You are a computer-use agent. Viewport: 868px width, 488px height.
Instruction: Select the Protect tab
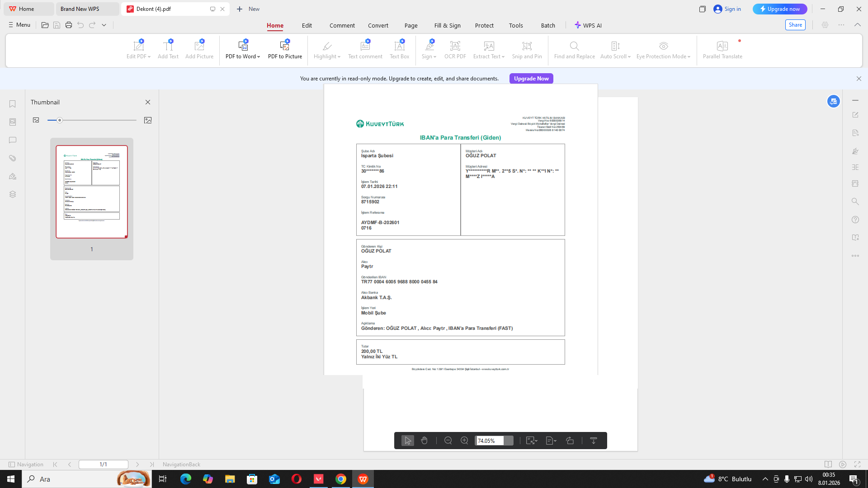pos(484,25)
